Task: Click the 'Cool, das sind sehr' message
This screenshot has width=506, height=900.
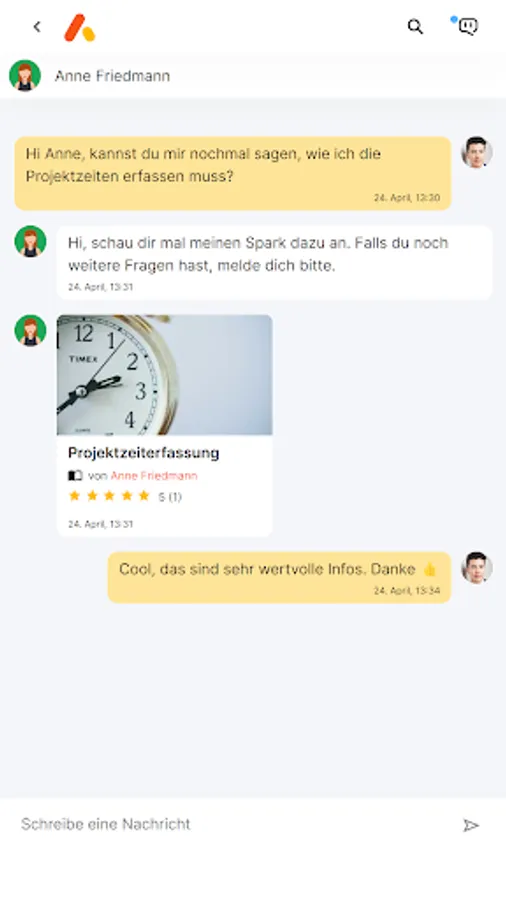Action: point(279,577)
